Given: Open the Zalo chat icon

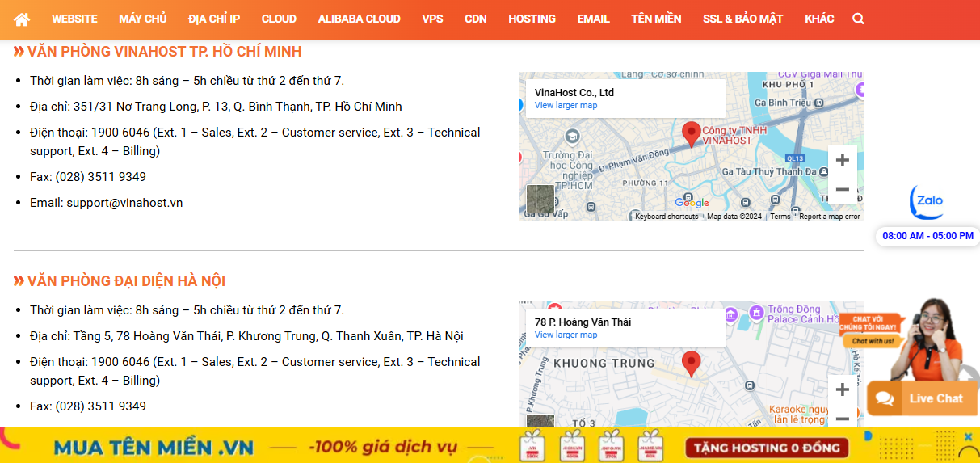Looking at the screenshot, I should [x=926, y=202].
